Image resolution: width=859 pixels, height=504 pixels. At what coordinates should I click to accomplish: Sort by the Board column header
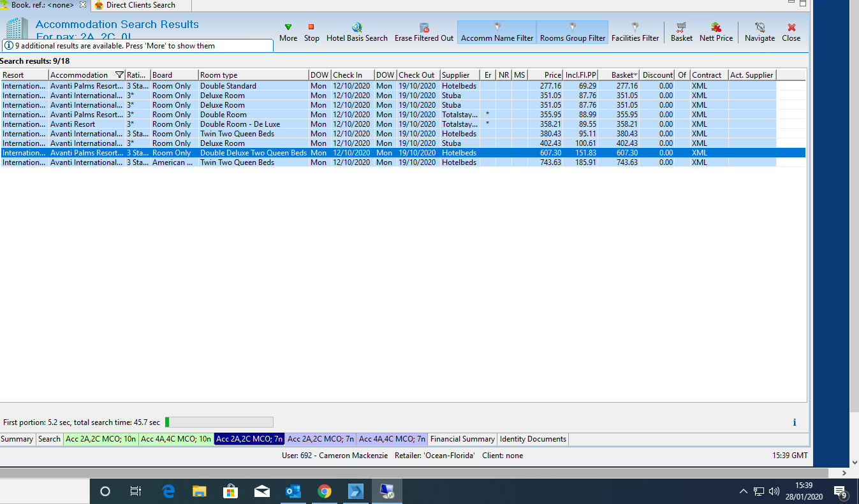(x=174, y=75)
